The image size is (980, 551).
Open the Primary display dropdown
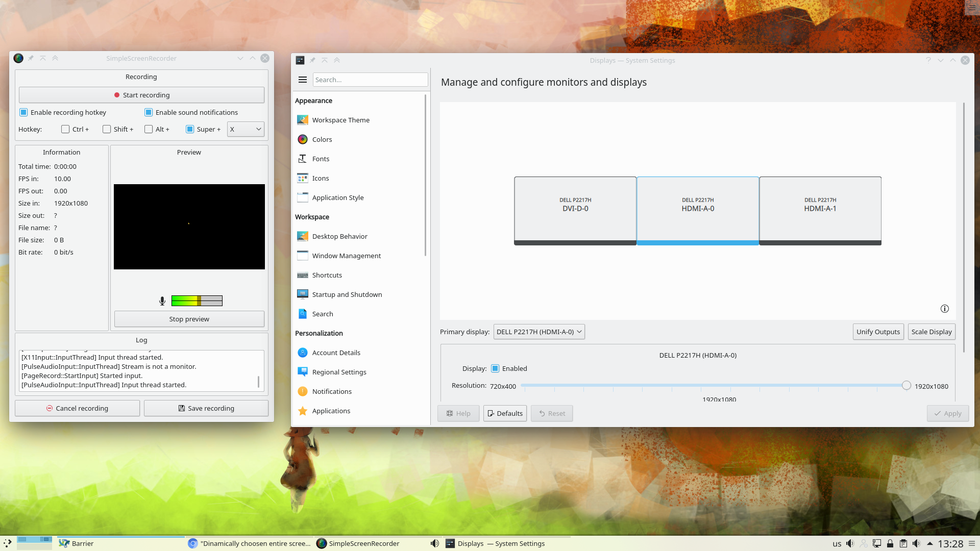click(538, 332)
